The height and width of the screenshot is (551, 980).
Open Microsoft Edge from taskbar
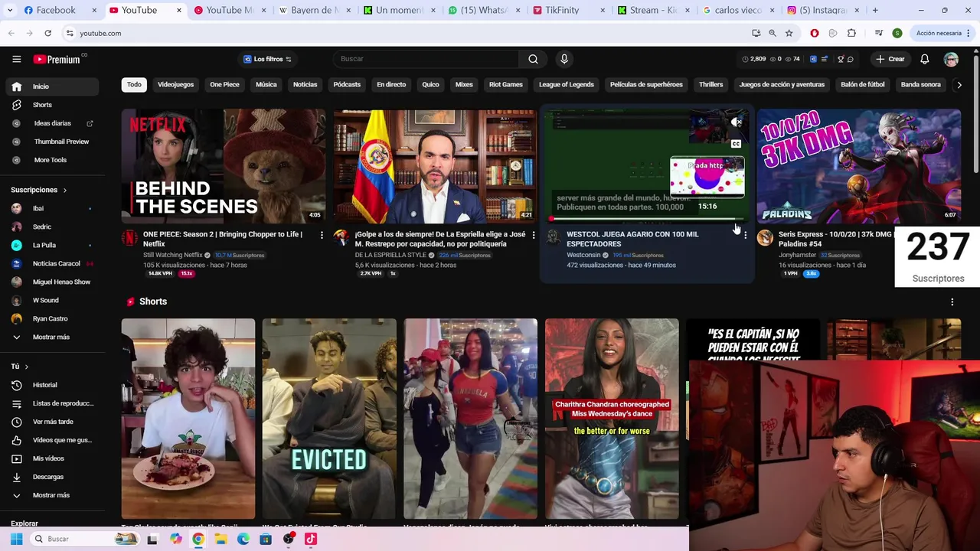[x=243, y=539]
